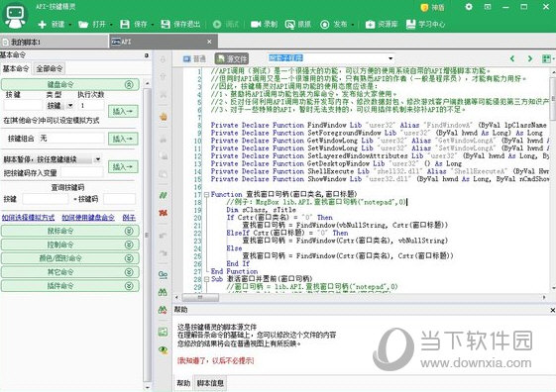Click the 发布 publish button
556x392 pixels.
pos(333,24)
